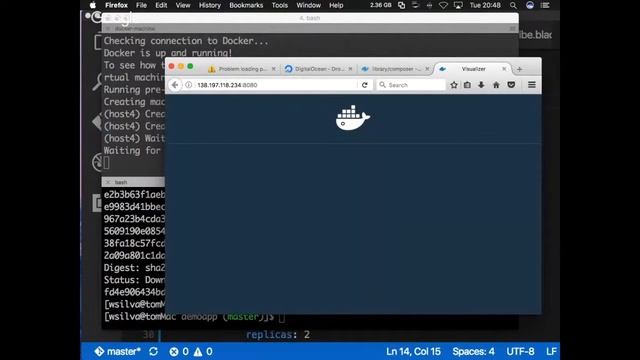640x360 pixels.
Task: Click the Tue 20:48 clock
Action: (x=485, y=5)
